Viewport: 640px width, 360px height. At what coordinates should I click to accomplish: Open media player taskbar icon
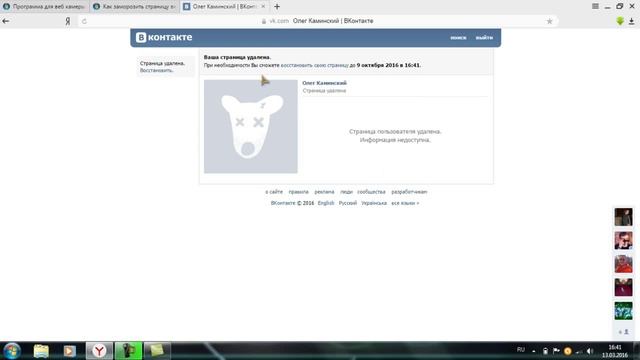69,351
